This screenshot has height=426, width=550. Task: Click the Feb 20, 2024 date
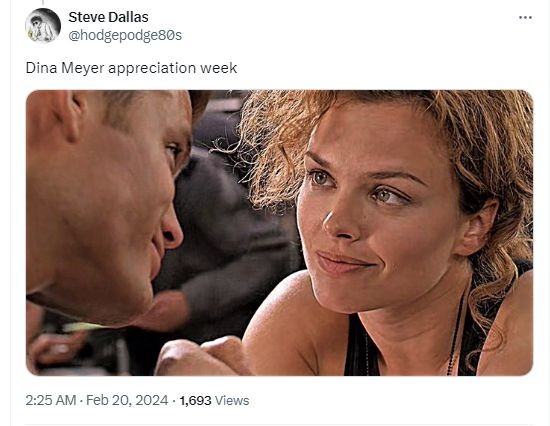pyautogui.click(x=127, y=400)
